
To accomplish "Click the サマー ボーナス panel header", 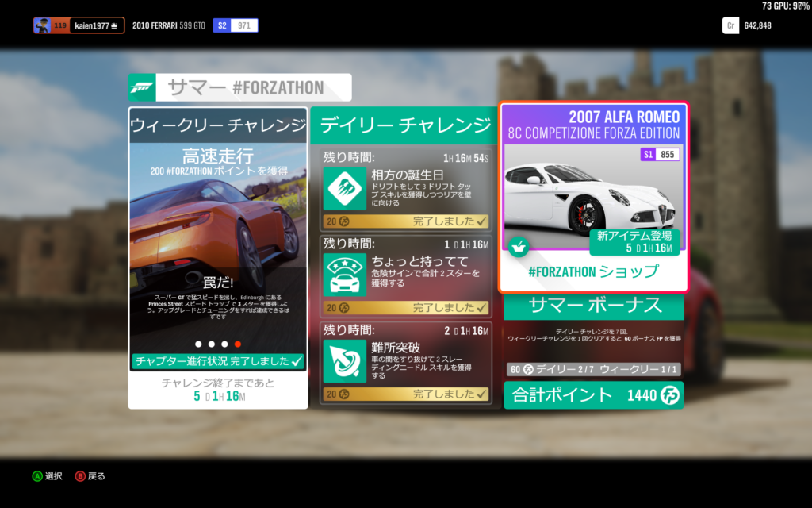I will (x=593, y=306).
